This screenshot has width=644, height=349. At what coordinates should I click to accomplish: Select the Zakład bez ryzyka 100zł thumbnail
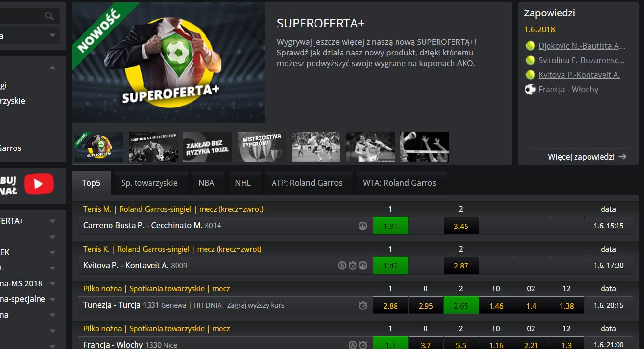(x=207, y=147)
